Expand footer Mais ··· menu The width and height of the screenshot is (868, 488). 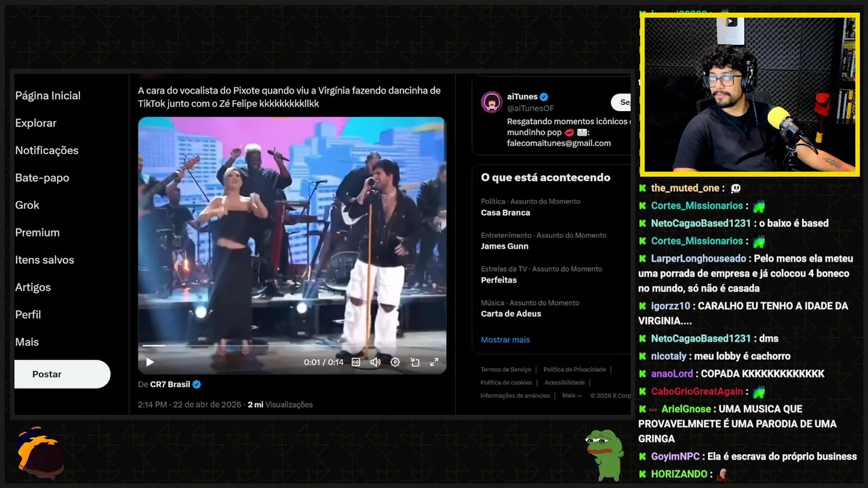[572, 395]
